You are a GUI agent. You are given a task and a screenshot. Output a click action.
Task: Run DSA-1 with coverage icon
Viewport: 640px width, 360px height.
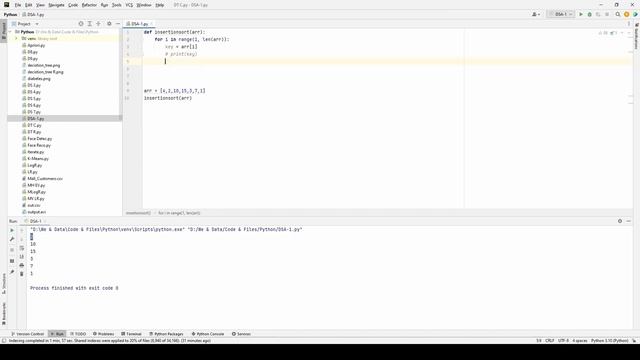coord(598,14)
